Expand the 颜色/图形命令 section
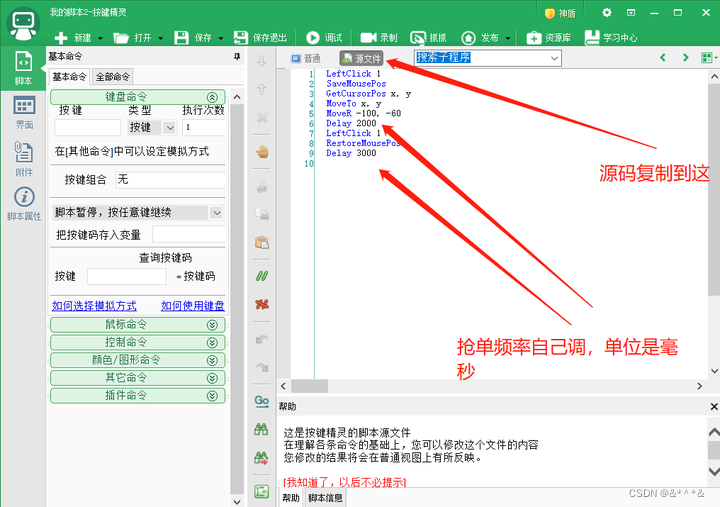The height and width of the screenshot is (507, 720). [x=138, y=360]
